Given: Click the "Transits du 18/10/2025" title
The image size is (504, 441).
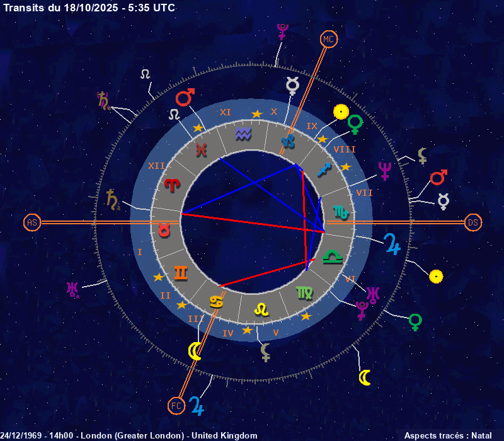Looking at the screenshot, I should tap(89, 8).
